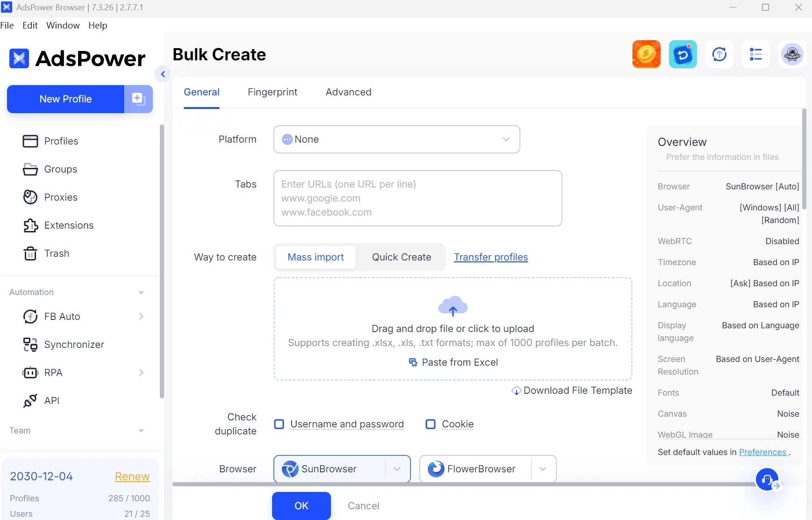
Task: Click the AdsPower logo icon in sidebar
Action: (19, 58)
